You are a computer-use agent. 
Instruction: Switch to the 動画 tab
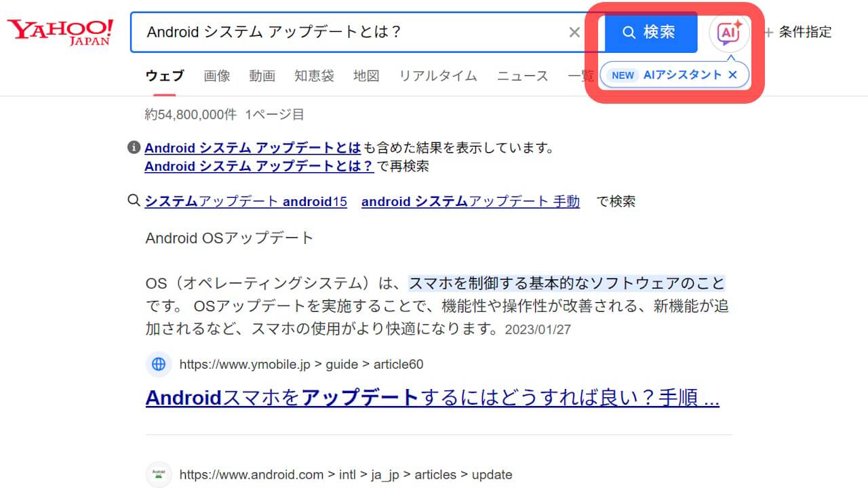[x=262, y=76]
